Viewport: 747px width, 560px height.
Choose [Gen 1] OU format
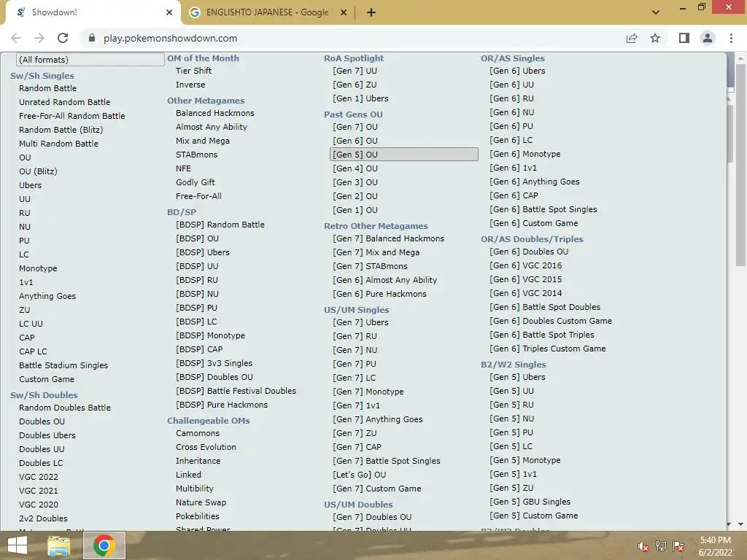pyautogui.click(x=355, y=210)
